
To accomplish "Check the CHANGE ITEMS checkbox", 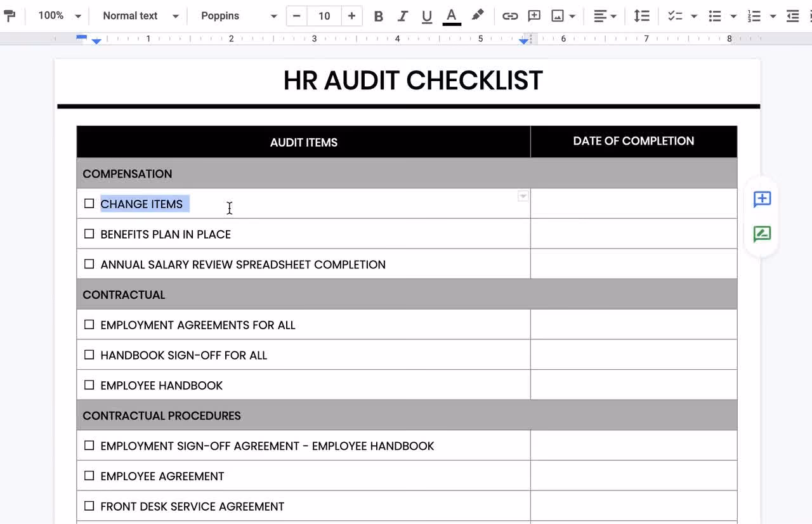I will coord(89,204).
